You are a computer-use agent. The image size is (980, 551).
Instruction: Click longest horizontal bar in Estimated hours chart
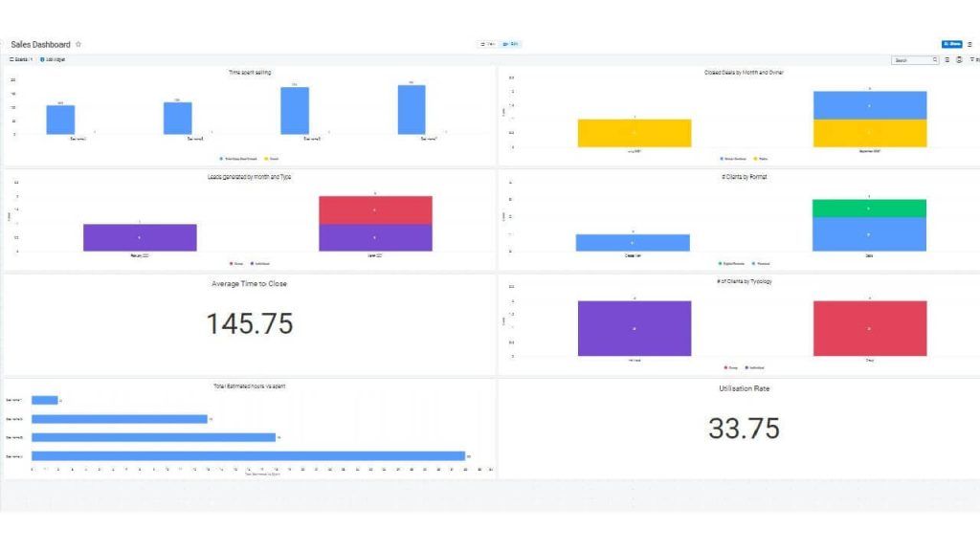248,456
